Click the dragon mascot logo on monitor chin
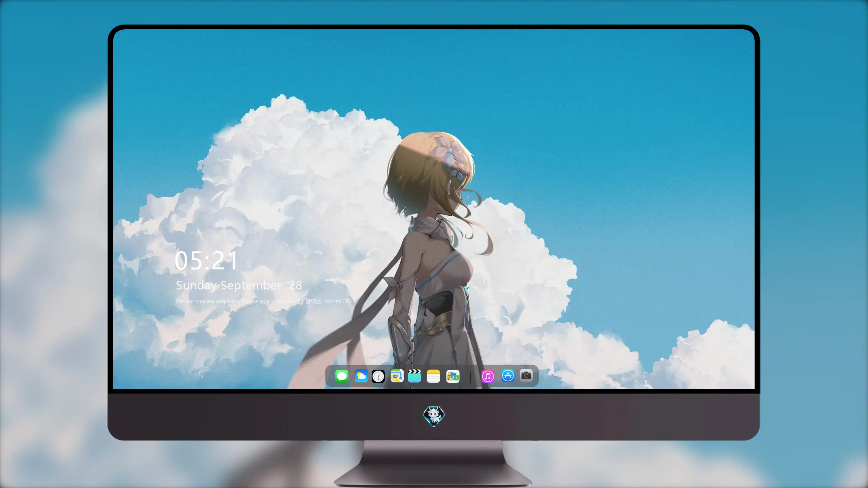The height and width of the screenshot is (488, 868). point(434,416)
